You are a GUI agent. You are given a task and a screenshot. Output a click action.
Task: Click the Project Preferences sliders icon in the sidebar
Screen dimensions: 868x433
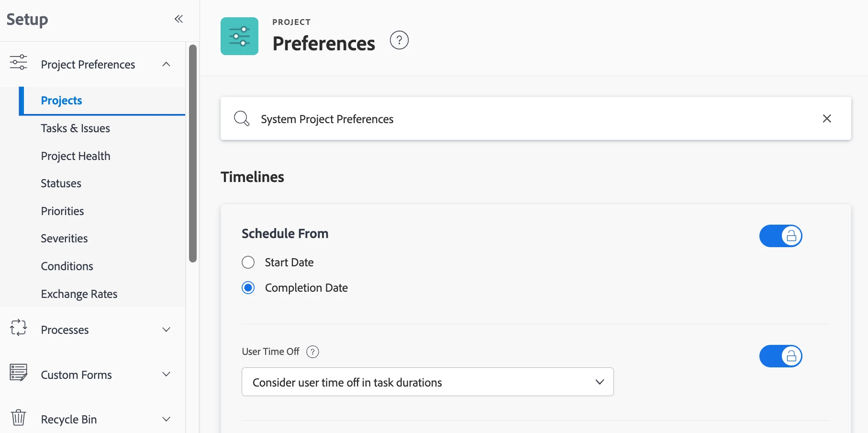[19, 62]
